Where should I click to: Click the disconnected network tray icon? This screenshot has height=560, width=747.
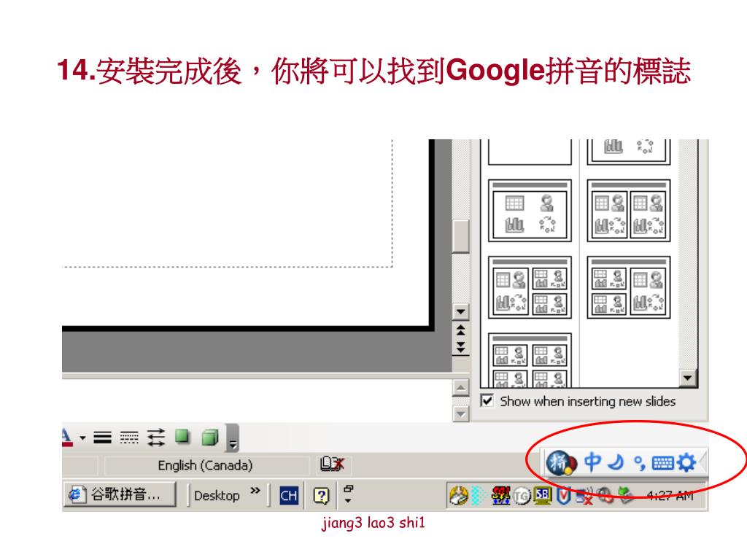coord(584,497)
